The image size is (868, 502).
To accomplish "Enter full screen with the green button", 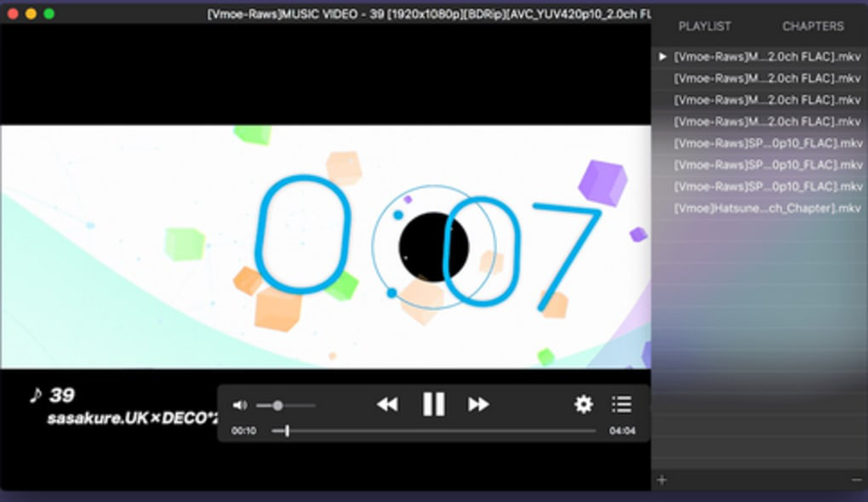I will tap(49, 14).
